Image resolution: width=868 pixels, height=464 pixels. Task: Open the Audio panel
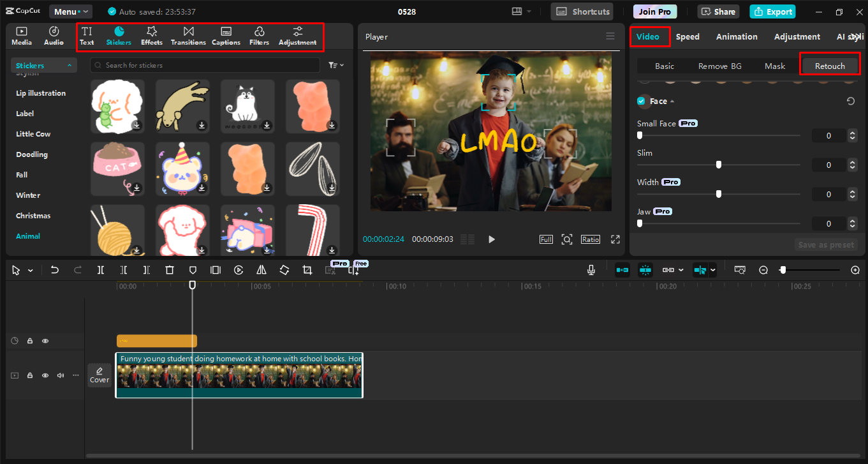pos(54,36)
